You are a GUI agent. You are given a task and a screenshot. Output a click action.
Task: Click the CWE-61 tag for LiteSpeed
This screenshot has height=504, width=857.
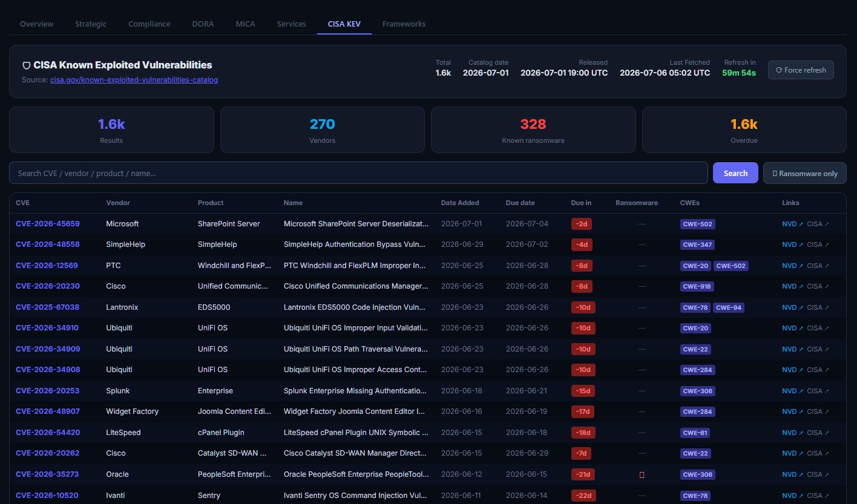(x=695, y=433)
